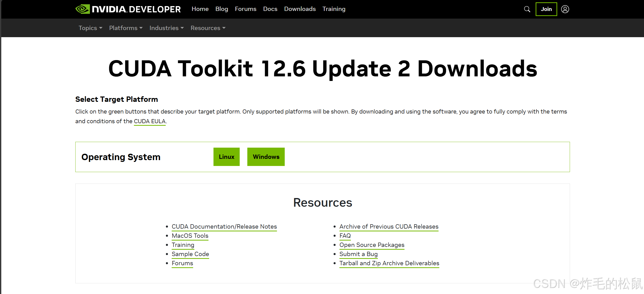
Task: Click the Operating System label
Action: (x=121, y=157)
